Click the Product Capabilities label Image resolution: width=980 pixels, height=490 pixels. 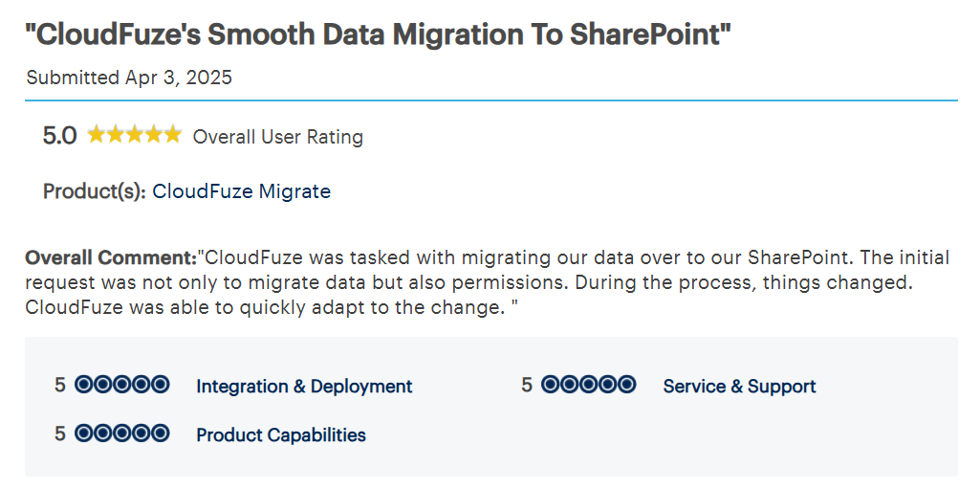tap(281, 435)
